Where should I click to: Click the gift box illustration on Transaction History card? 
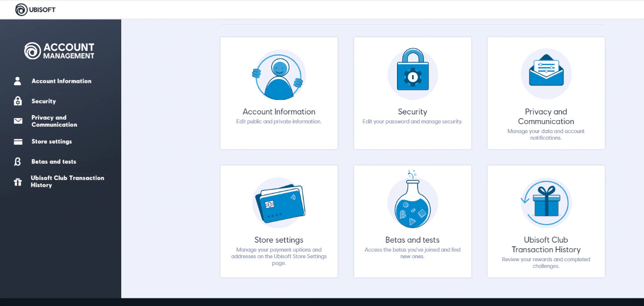546,202
